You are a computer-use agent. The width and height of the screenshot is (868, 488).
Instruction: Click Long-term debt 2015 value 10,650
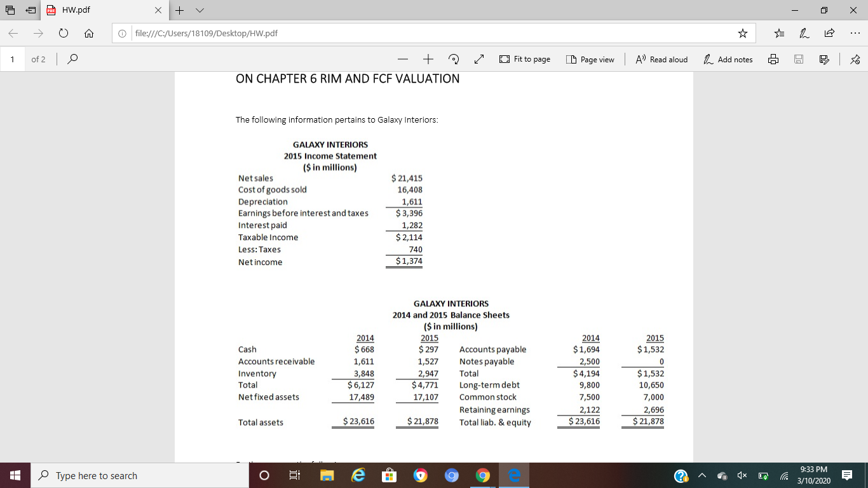click(651, 385)
